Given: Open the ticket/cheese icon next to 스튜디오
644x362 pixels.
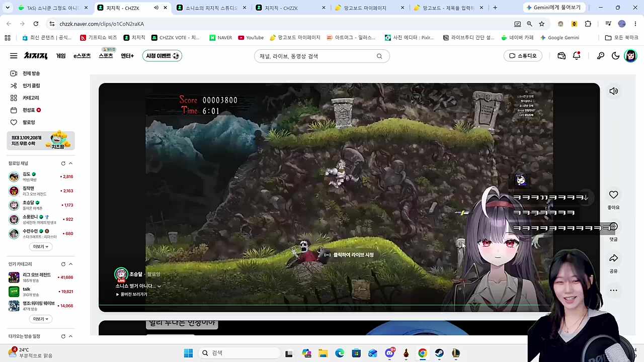Looking at the screenshot, I should pos(561,56).
